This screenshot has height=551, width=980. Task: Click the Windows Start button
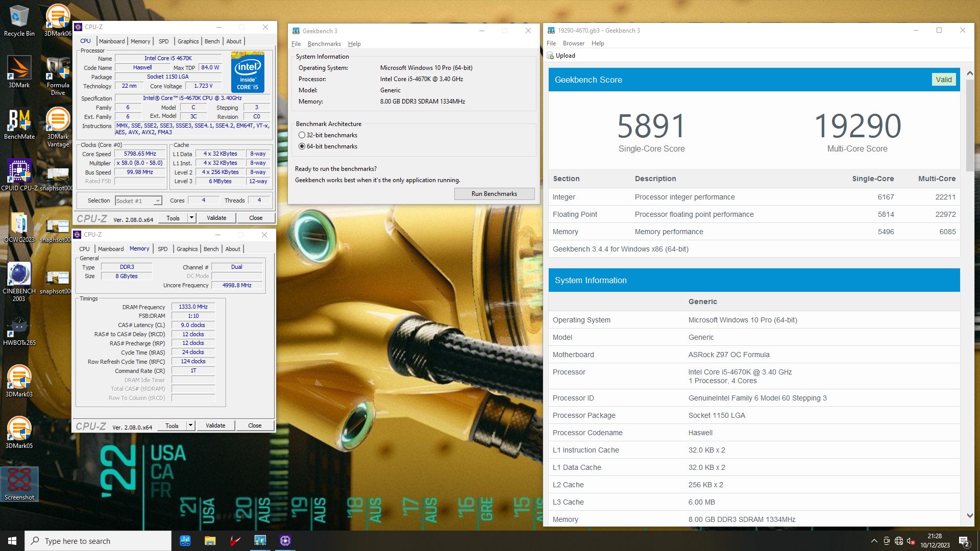click(12, 541)
